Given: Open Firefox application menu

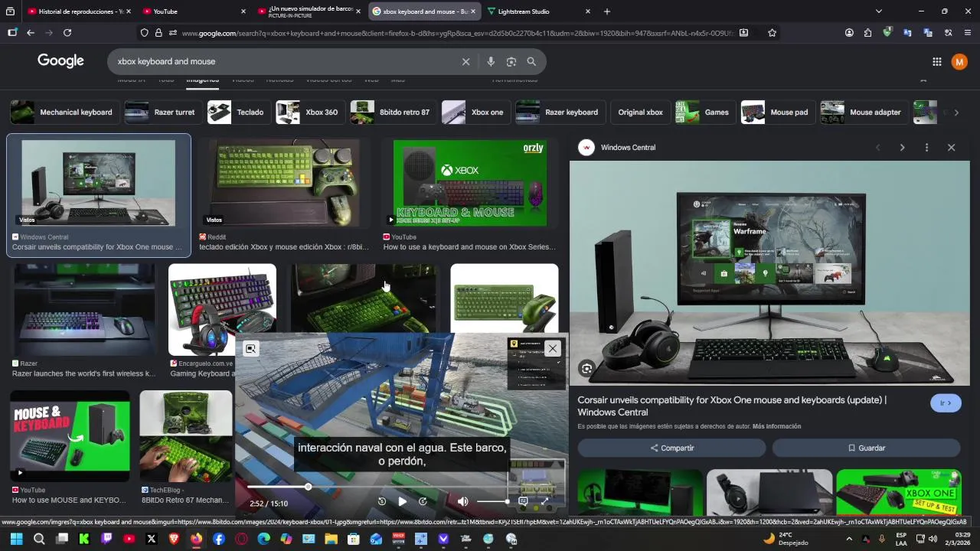Looking at the screenshot, I should pyautogui.click(x=968, y=33).
